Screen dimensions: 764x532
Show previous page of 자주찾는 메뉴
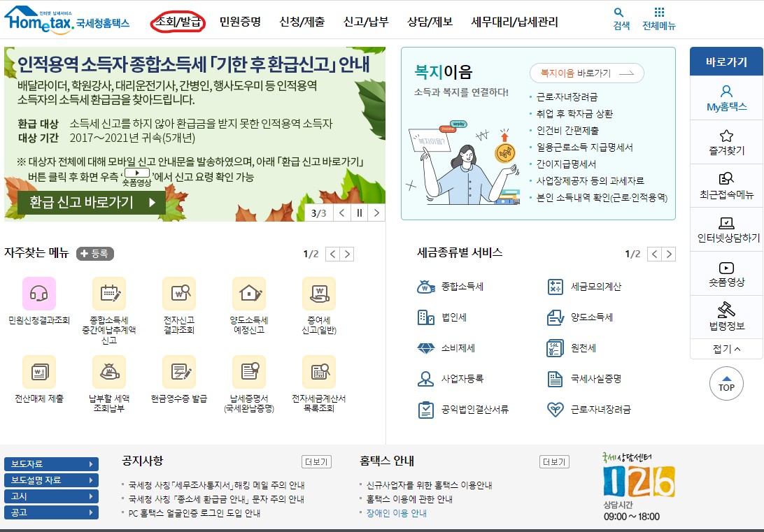point(332,254)
